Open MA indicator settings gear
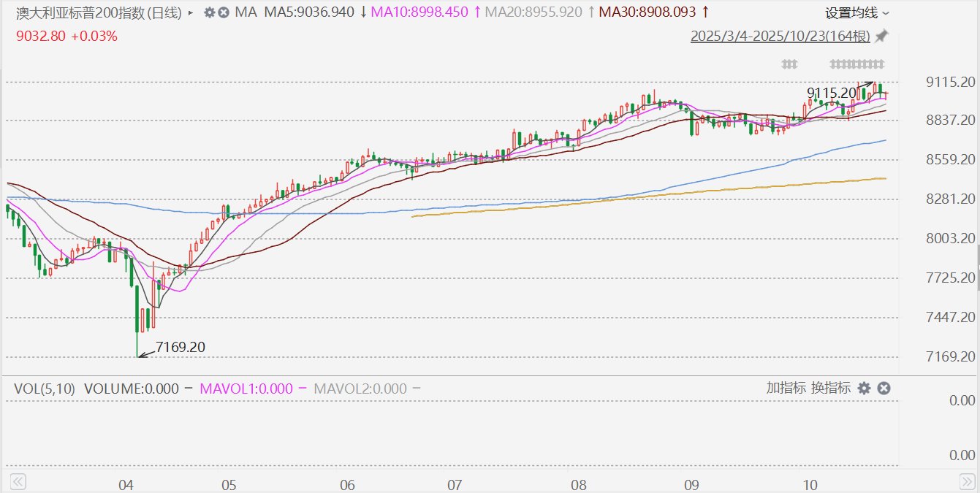 (x=209, y=12)
